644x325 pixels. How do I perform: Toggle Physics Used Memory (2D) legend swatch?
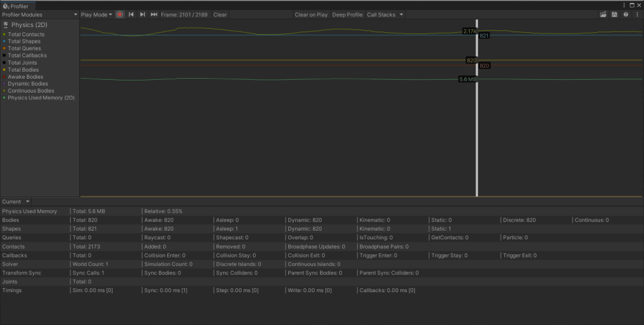[4, 98]
